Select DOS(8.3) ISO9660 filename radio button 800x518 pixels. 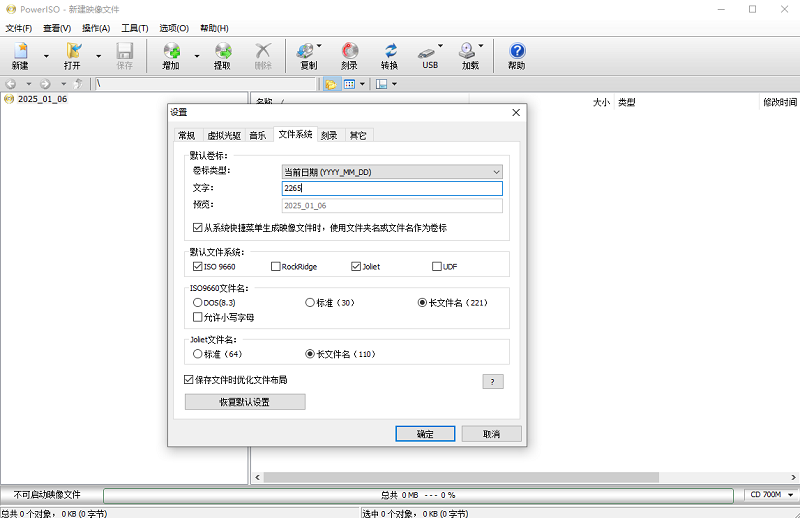pos(197,302)
